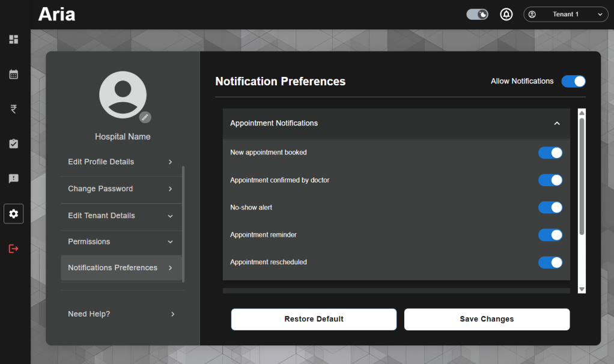614x364 pixels.
Task: Toggle Appointment reminder notification
Action: (x=550, y=235)
